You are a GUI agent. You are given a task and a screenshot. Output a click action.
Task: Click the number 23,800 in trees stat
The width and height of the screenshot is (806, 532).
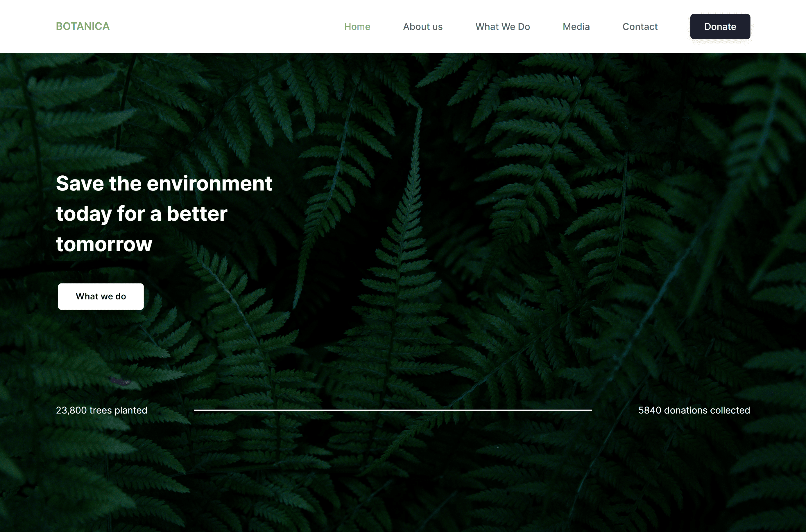(x=71, y=410)
